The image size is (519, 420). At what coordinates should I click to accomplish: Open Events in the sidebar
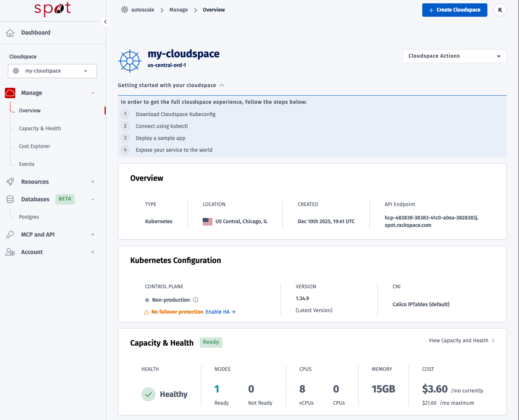pos(27,164)
